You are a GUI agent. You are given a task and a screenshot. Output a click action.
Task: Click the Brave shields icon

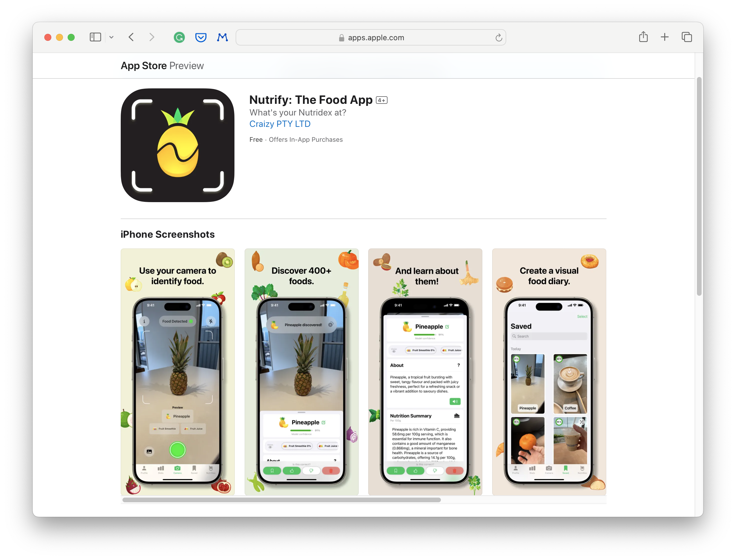200,37
